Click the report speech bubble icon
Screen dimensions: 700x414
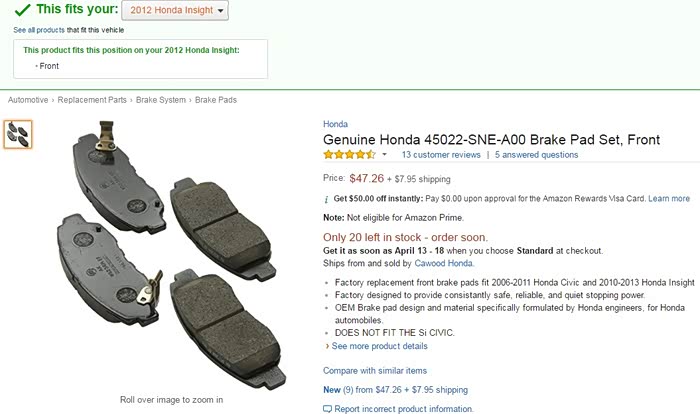pos(328,409)
